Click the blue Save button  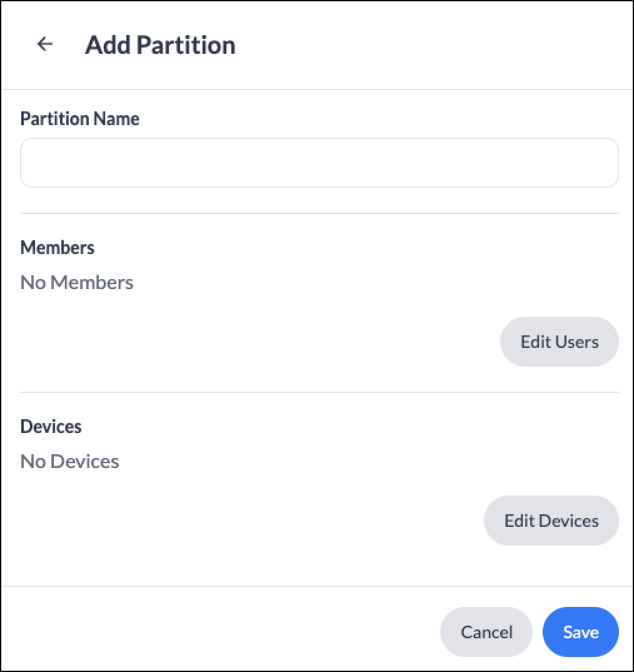pos(580,632)
